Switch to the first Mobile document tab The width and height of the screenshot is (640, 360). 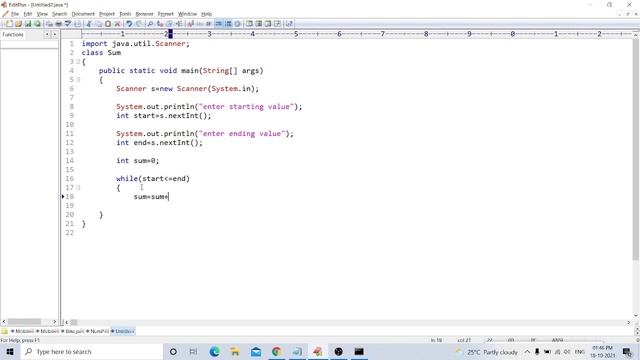coord(22,331)
